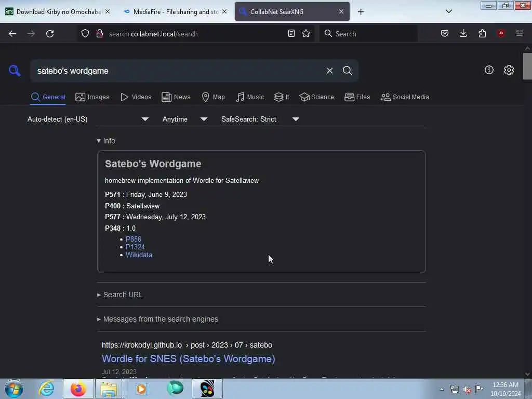Open the network connection tray icon

click(455, 390)
